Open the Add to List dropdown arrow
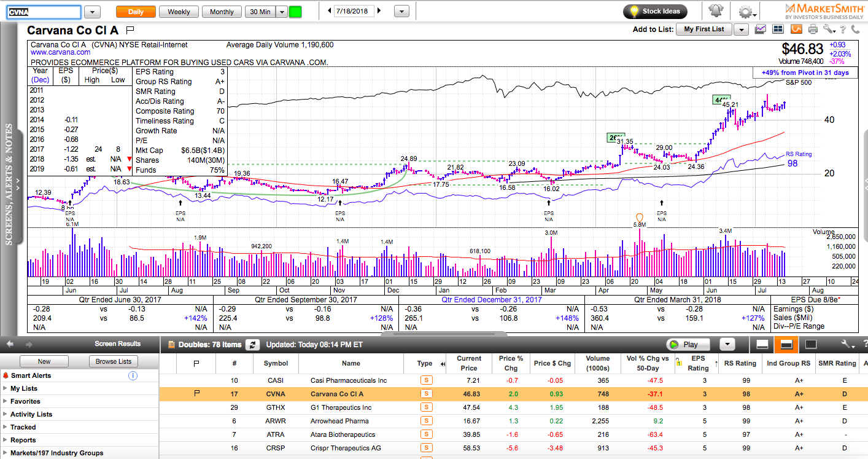The width and height of the screenshot is (868, 459). tap(741, 29)
